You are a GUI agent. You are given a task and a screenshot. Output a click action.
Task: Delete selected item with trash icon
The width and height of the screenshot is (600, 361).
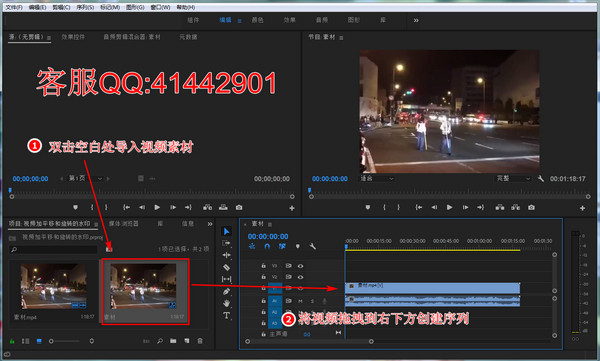pyautogui.click(x=200, y=341)
